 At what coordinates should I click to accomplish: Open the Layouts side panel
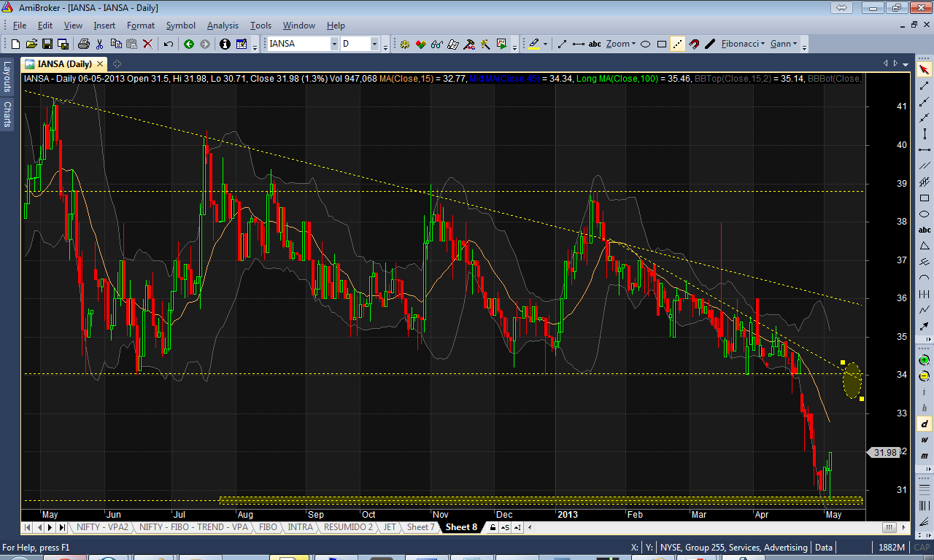pyautogui.click(x=7, y=77)
